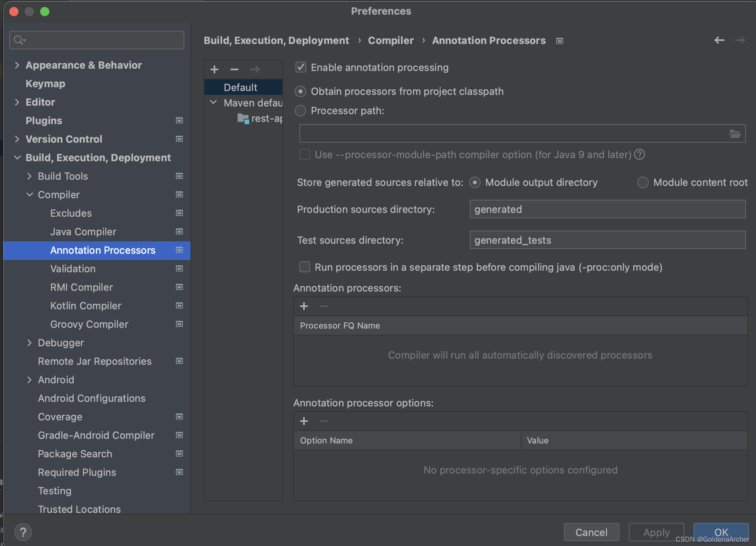Navigate forward in Preferences history
Image resolution: width=756 pixels, height=546 pixels.
pos(740,40)
